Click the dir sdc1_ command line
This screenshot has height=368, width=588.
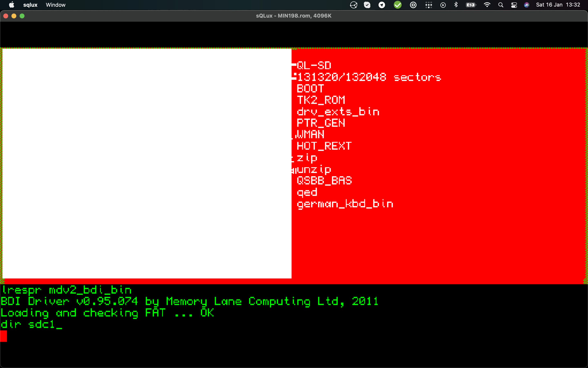[x=31, y=324]
